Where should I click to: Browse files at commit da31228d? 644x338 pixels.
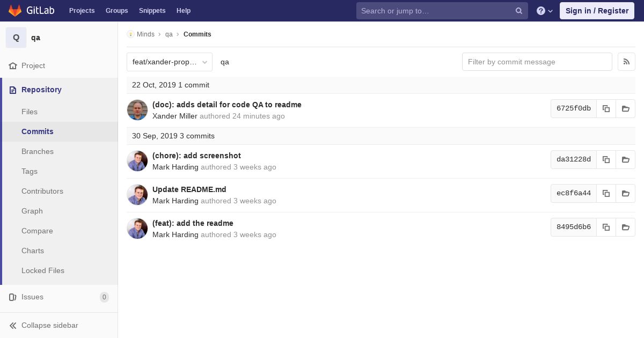[x=625, y=159]
